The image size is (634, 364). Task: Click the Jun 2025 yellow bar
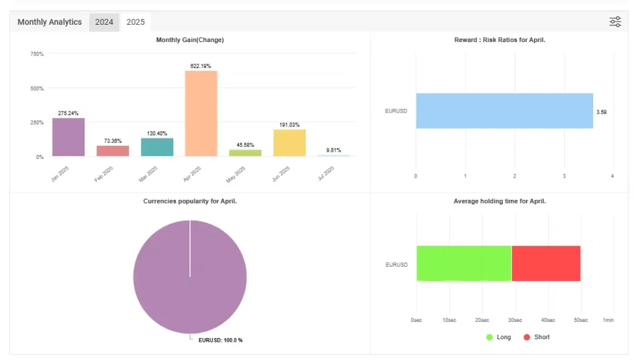[290, 143]
